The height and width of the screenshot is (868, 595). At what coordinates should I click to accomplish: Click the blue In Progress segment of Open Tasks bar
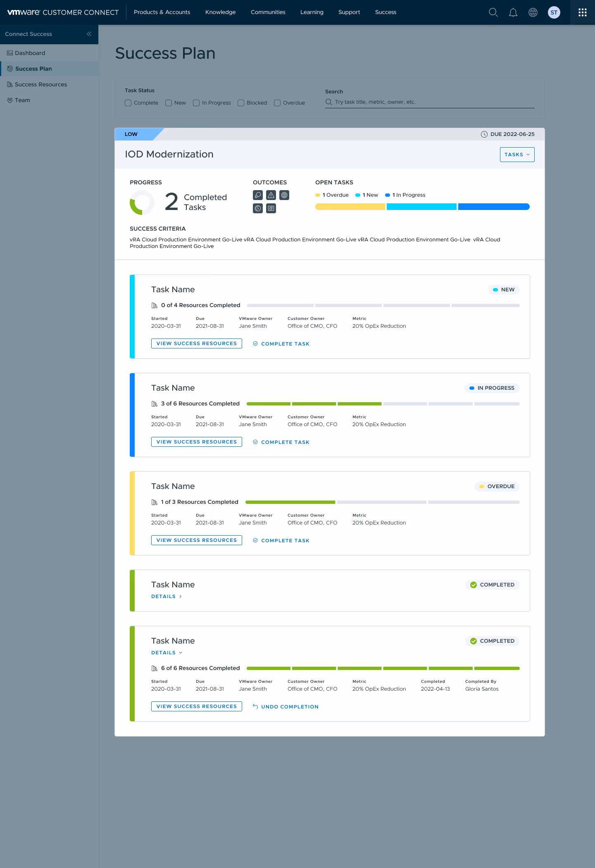[494, 207]
